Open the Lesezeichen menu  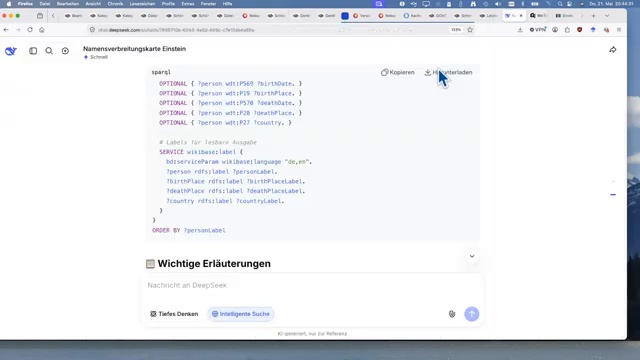tap(142, 4)
